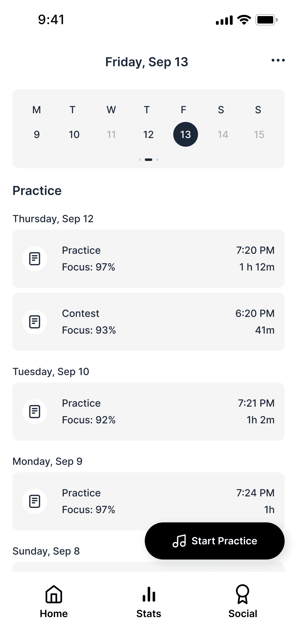Tap the note icon on the Contest session
297x644 pixels.
click(x=35, y=322)
